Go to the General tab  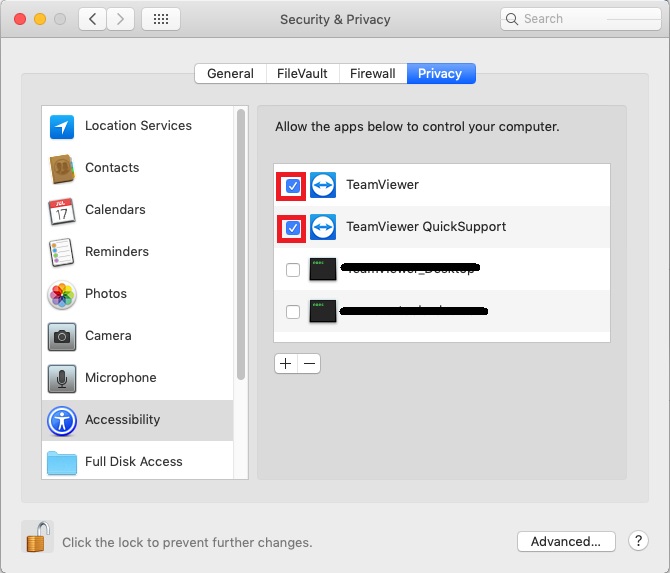[x=230, y=74]
